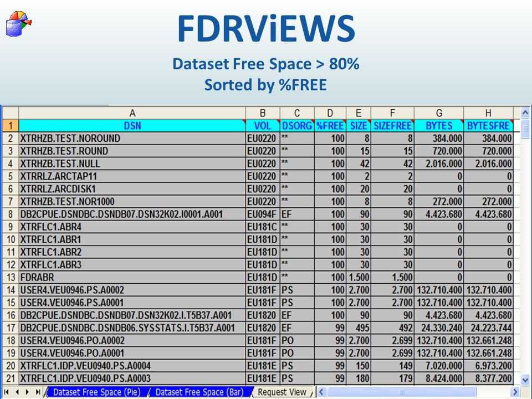Viewport: 532px width, 399px height.
Task: Open the Dataset Free Space (Pie) sheet tab
Action: [96, 392]
